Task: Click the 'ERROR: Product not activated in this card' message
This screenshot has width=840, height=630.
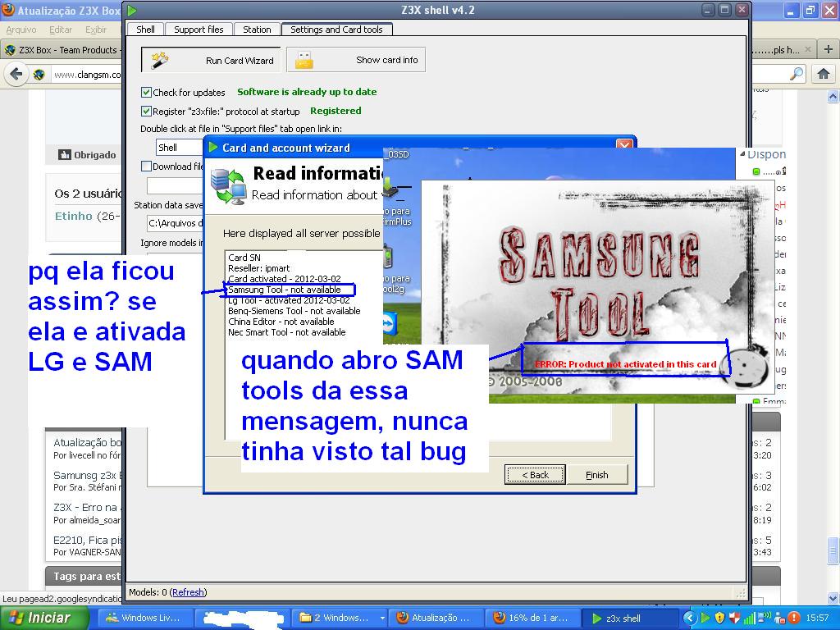Action: (x=625, y=364)
